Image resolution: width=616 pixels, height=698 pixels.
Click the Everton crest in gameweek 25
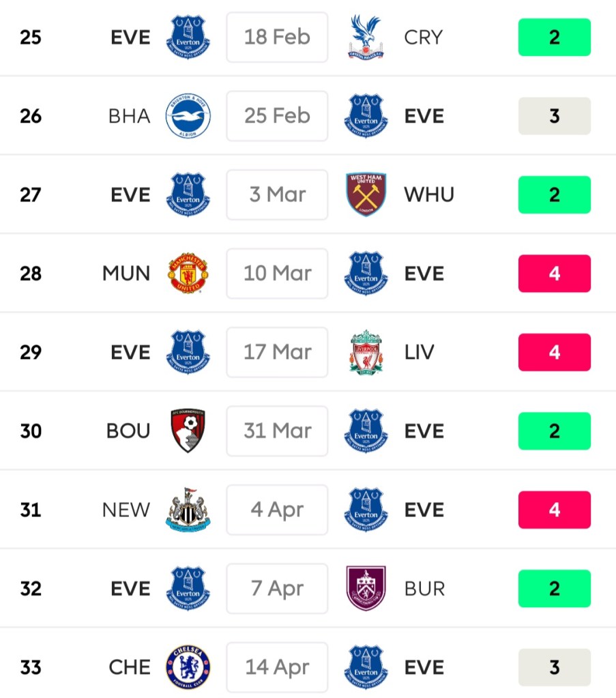[x=188, y=37]
